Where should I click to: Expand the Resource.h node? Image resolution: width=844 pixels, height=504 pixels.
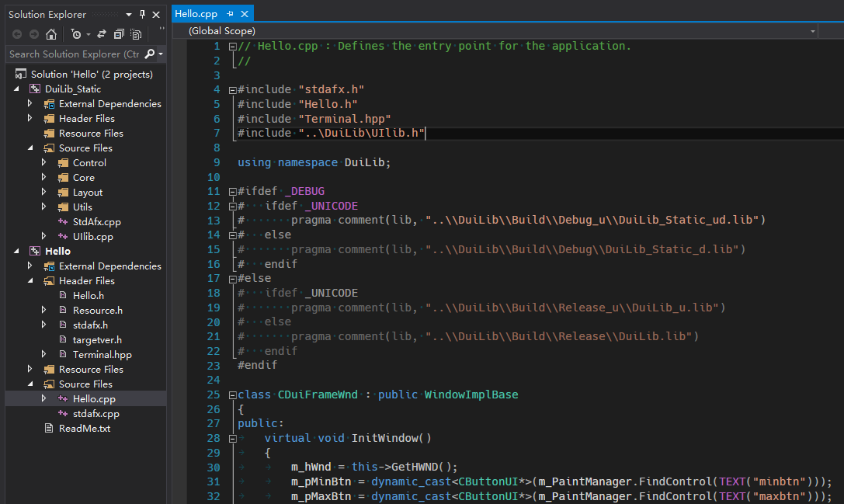[44, 310]
